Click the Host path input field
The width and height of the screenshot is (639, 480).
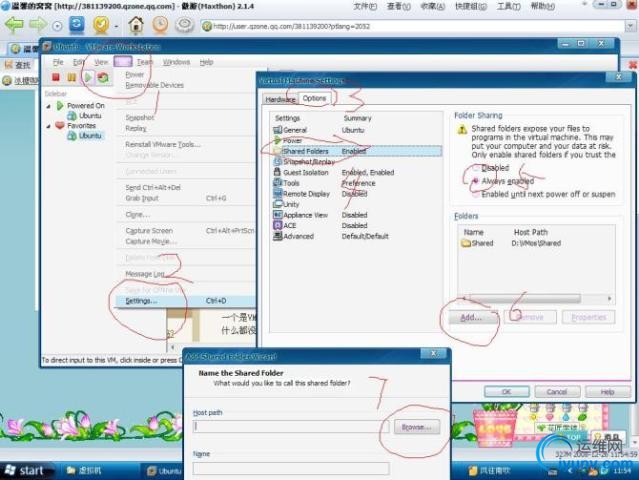(291, 427)
